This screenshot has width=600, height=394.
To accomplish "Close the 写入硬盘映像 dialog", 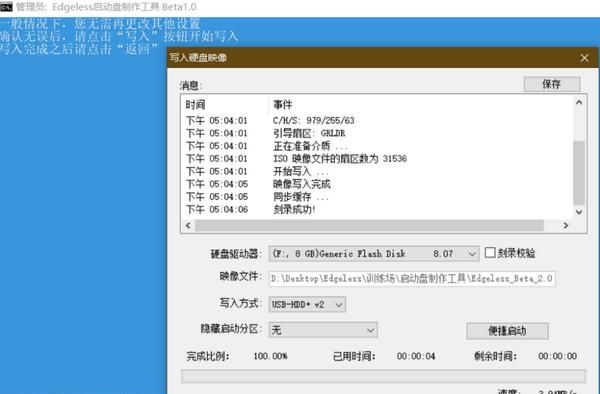I will coord(584,58).
